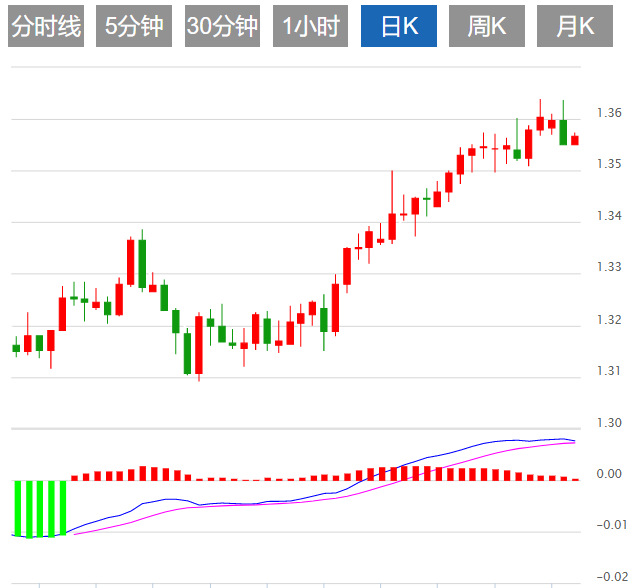Switch to the 1小时 chart tab

click(311, 26)
